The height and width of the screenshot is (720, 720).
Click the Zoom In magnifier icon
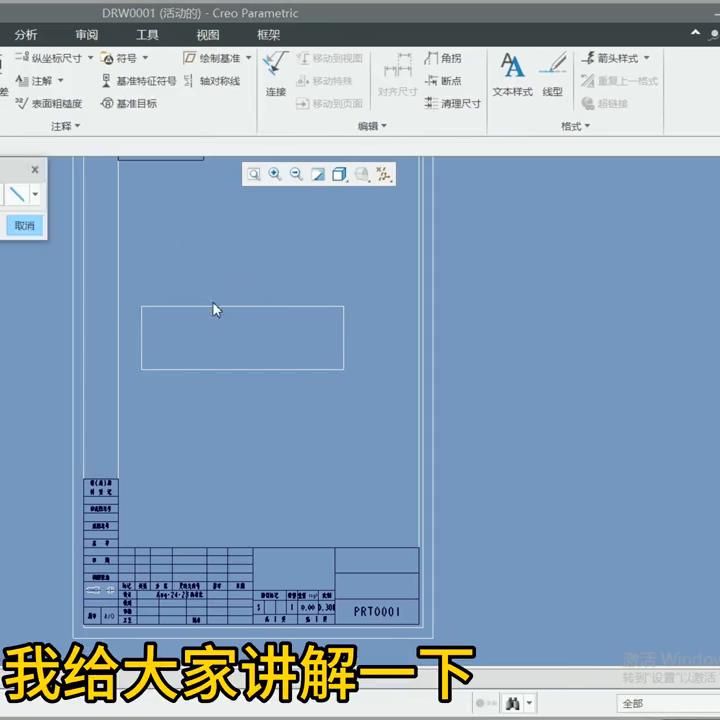275,174
